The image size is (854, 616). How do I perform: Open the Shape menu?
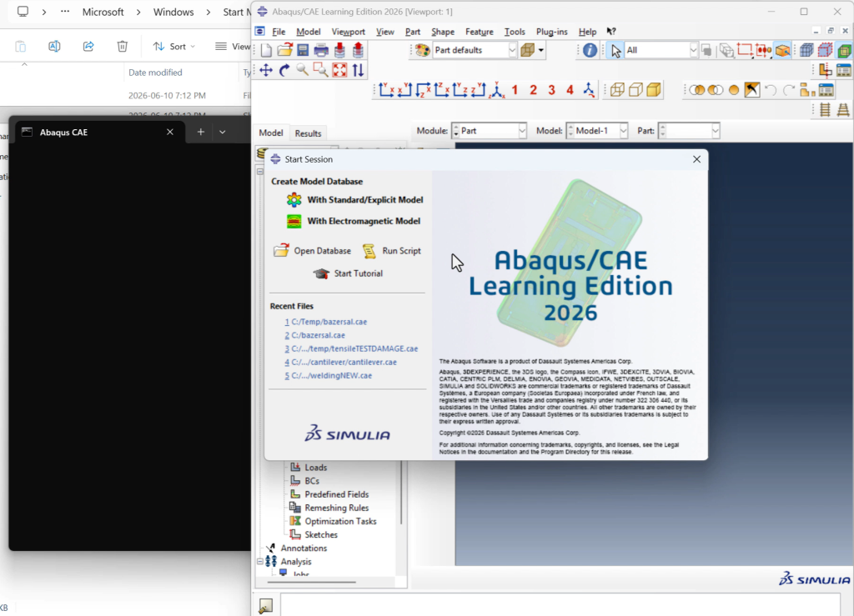(443, 32)
